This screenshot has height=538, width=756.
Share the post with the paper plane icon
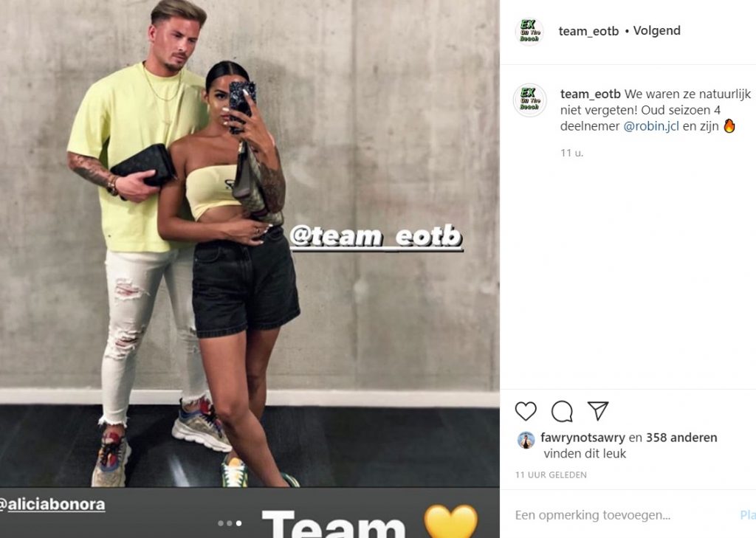coord(598,411)
